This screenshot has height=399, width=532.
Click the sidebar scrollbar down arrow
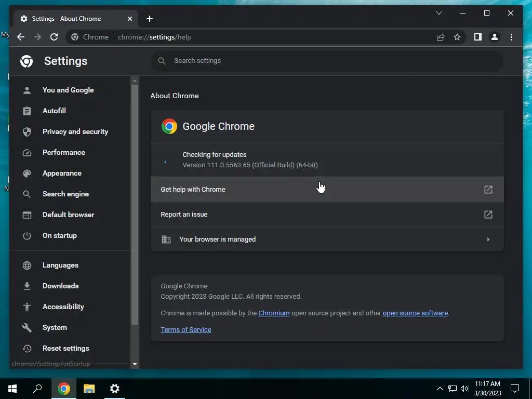135,364
